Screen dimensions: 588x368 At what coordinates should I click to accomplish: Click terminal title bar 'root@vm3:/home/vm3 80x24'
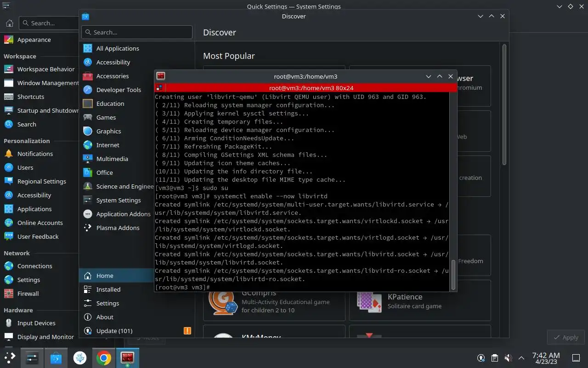click(311, 88)
